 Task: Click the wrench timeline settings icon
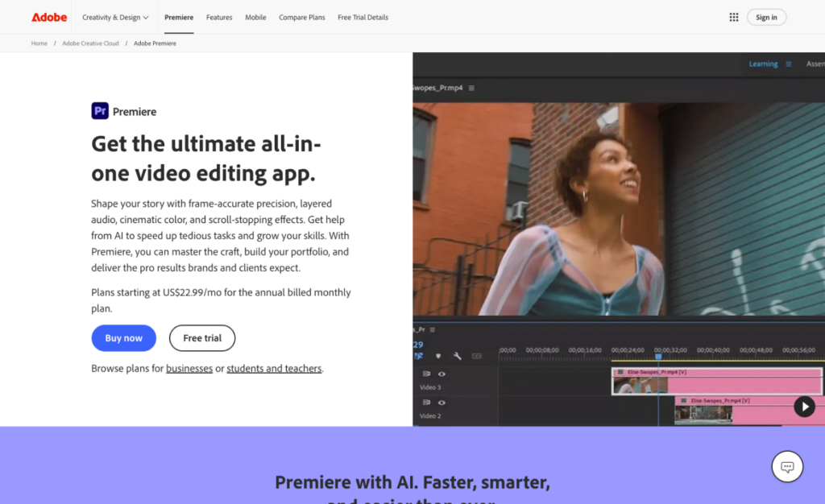click(458, 356)
